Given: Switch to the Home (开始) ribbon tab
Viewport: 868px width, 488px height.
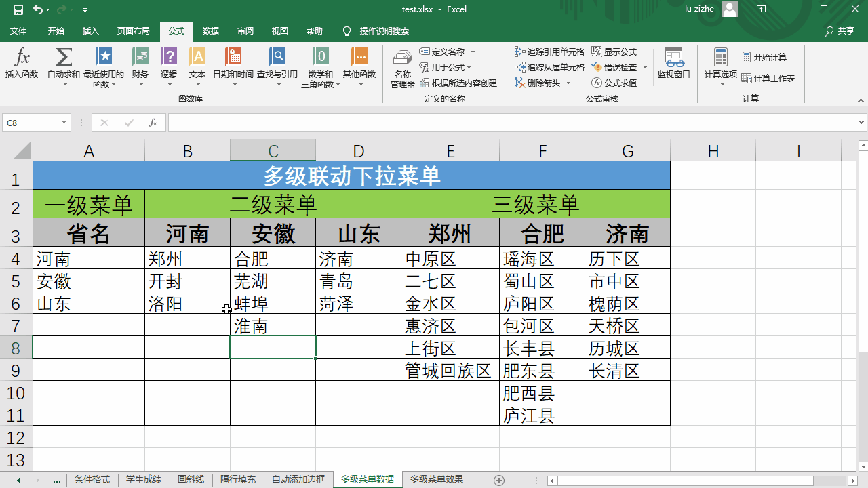Looking at the screenshot, I should click(x=56, y=31).
